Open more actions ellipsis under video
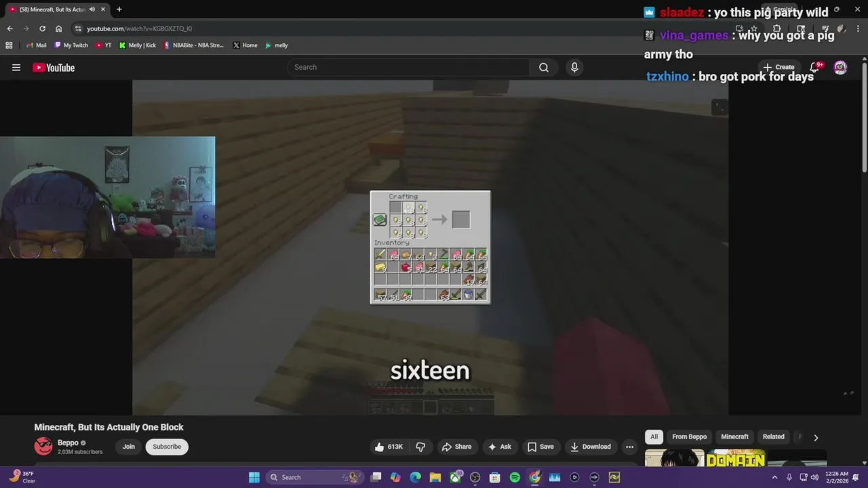 [x=629, y=447]
